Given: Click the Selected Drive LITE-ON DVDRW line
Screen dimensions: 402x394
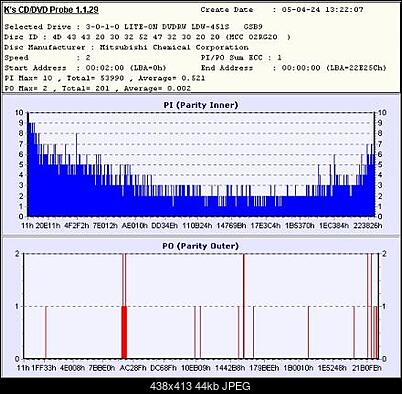Looking at the screenshot, I should (x=133, y=27).
